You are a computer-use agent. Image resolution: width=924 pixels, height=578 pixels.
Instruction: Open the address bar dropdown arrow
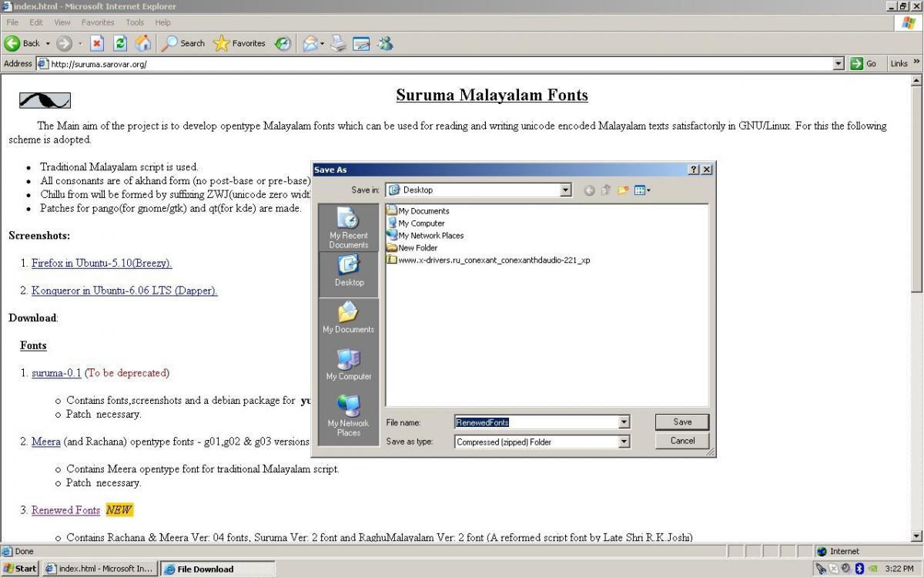[839, 63]
